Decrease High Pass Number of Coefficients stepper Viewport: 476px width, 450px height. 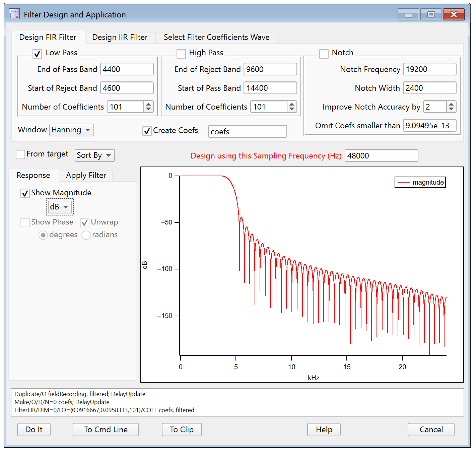point(292,109)
